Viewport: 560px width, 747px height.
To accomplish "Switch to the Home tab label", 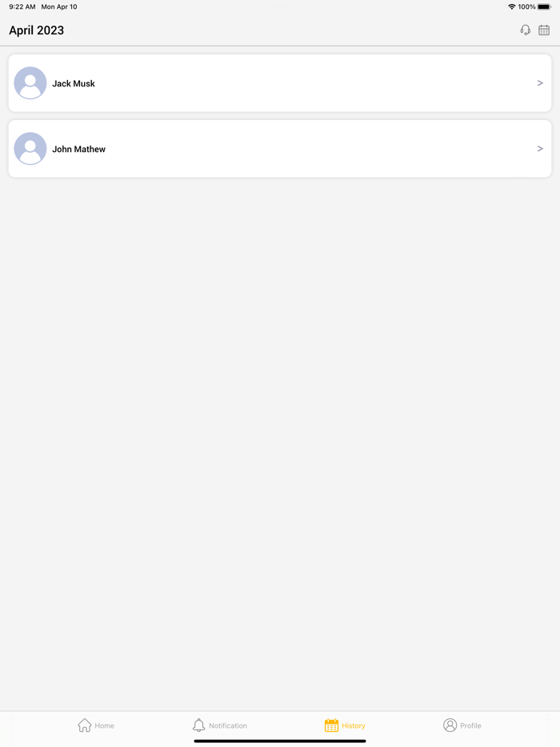I will (104, 725).
